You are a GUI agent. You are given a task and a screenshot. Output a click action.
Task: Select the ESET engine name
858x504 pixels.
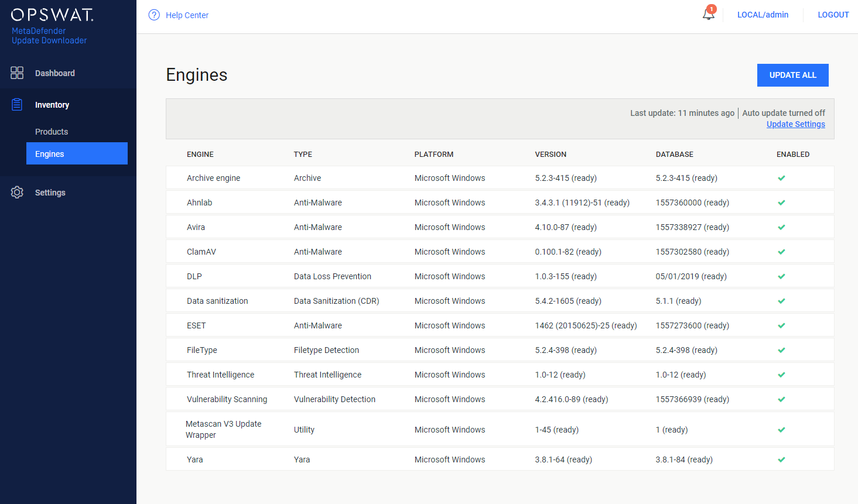(x=196, y=325)
